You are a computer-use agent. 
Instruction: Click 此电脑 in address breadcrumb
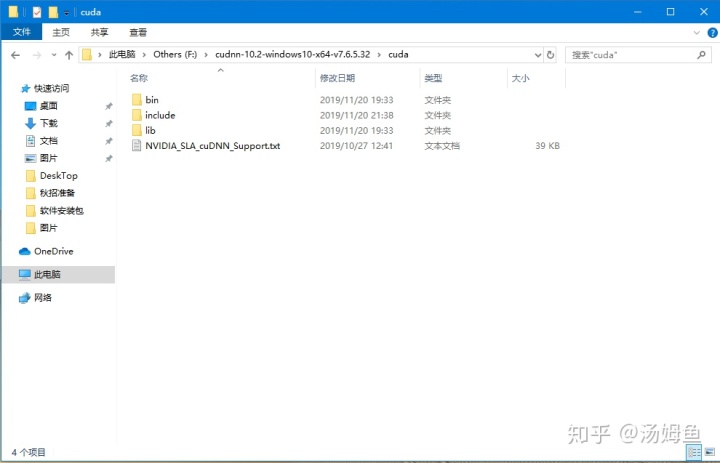(x=122, y=54)
